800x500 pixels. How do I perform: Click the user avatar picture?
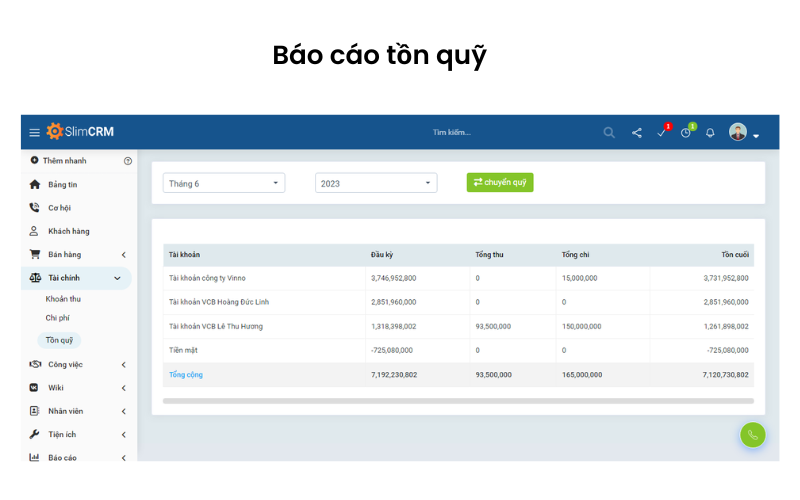(738, 132)
